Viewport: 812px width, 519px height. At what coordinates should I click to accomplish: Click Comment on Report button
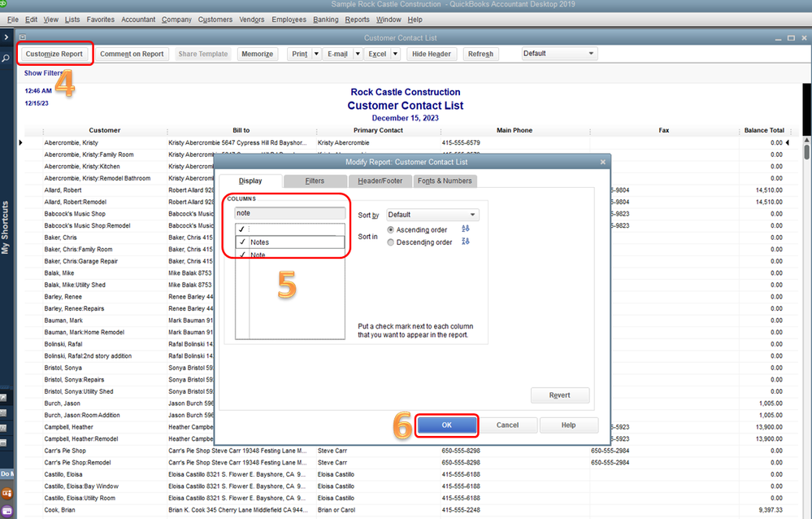tap(132, 54)
